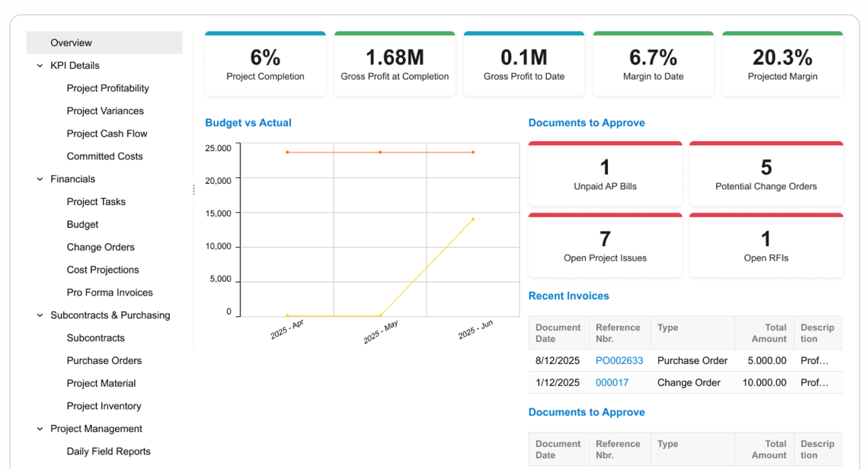Click the sidebar splitter drag handle
Image resolution: width=868 pixels, height=469 pixels.
click(194, 190)
